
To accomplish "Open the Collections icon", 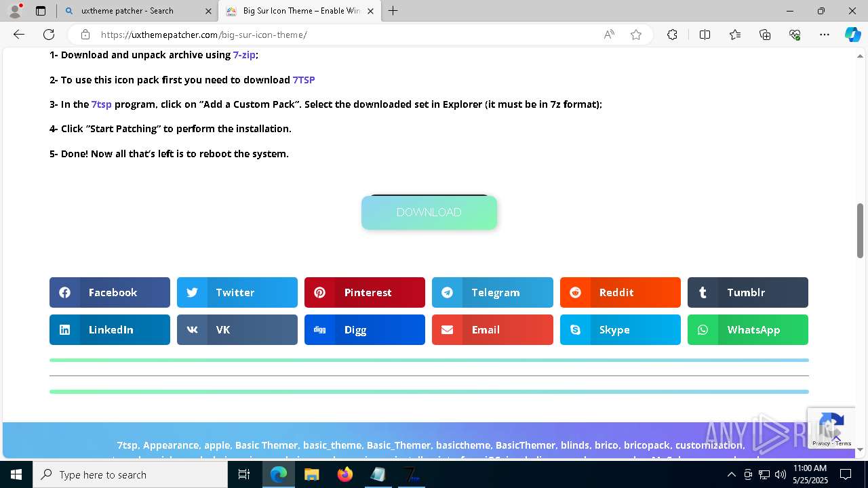I will (765, 35).
